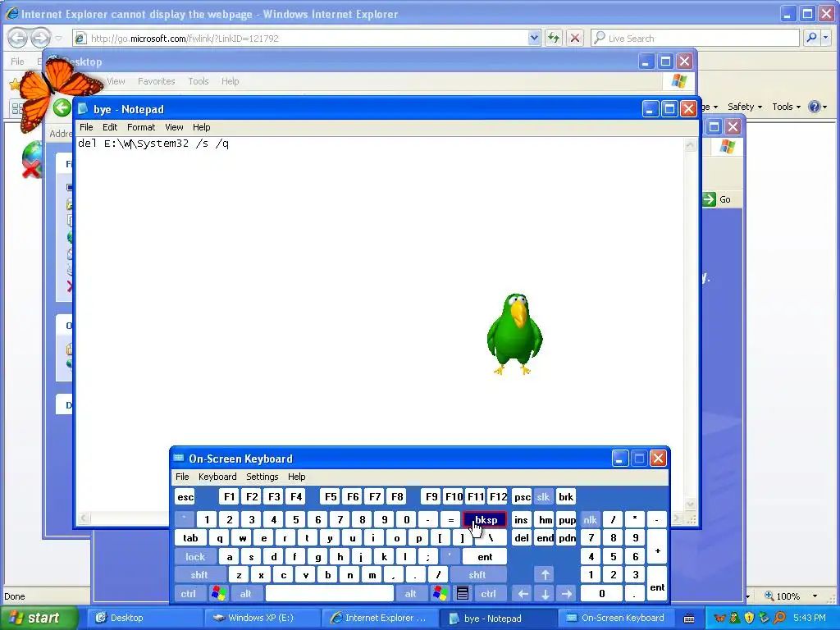The height and width of the screenshot is (630, 840).
Task: Click the Start button
Action: pos(39,618)
